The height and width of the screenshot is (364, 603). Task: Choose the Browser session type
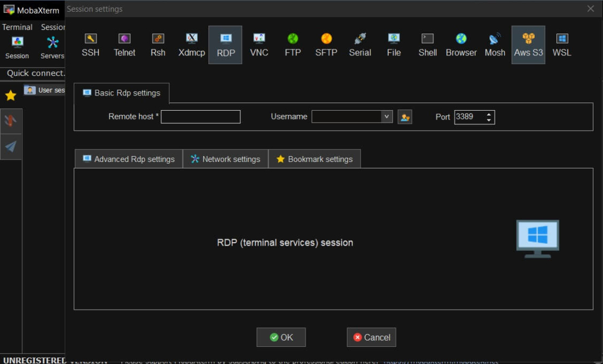[461, 45]
